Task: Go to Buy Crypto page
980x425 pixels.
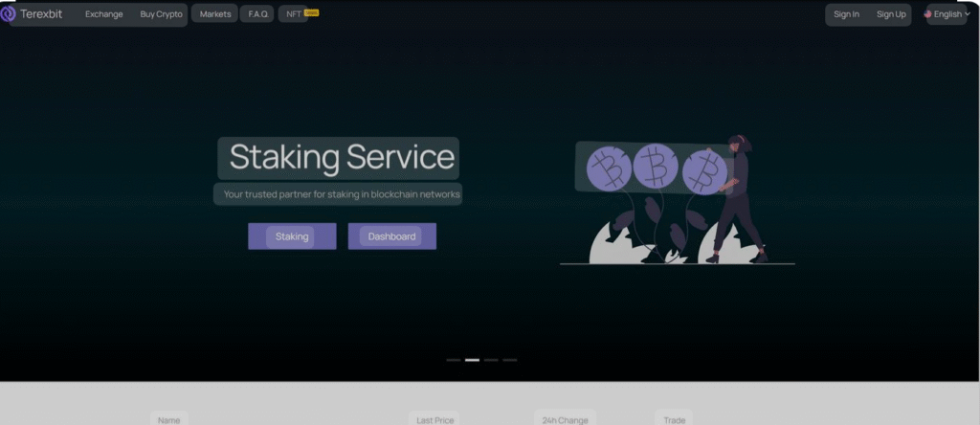Action: [x=161, y=14]
